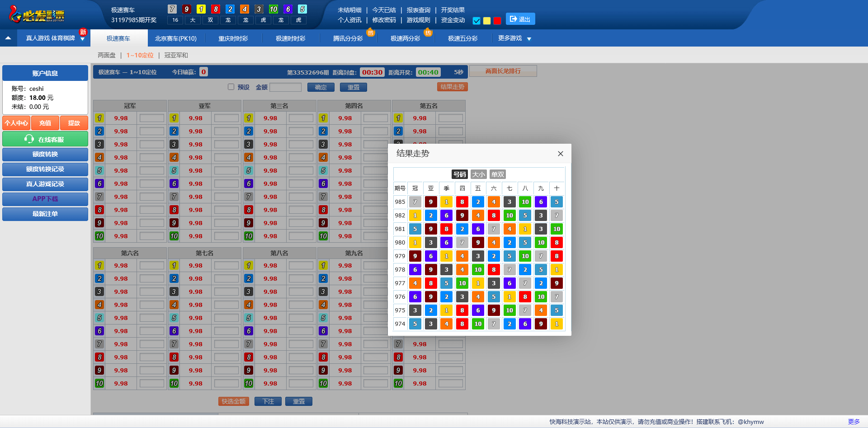Switch trend view to 单双
The height and width of the screenshot is (428, 868).
(497, 174)
